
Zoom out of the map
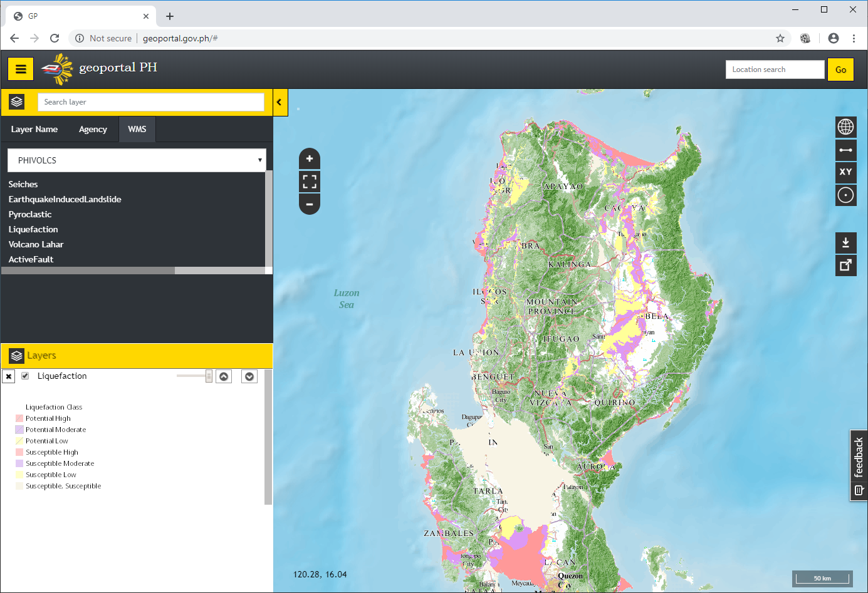(x=310, y=204)
